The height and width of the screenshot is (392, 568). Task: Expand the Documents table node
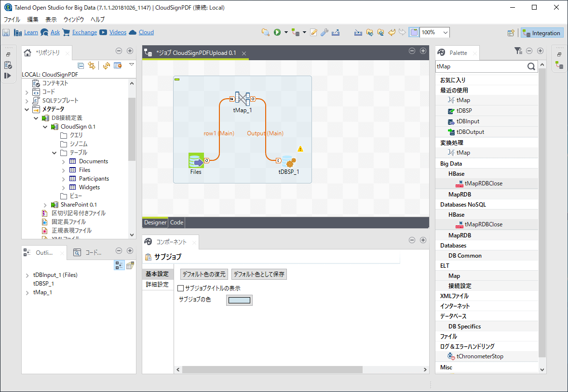tap(64, 161)
